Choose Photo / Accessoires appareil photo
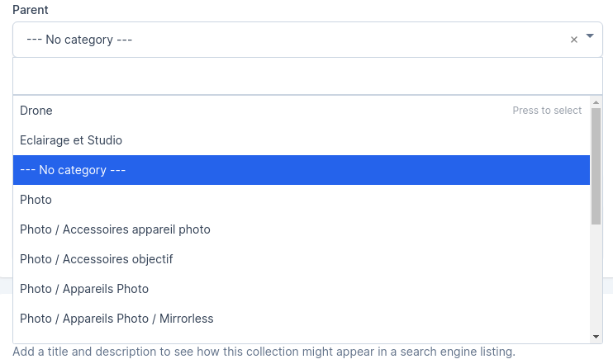This screenshot has width=613, height=364. click(302, 229)
